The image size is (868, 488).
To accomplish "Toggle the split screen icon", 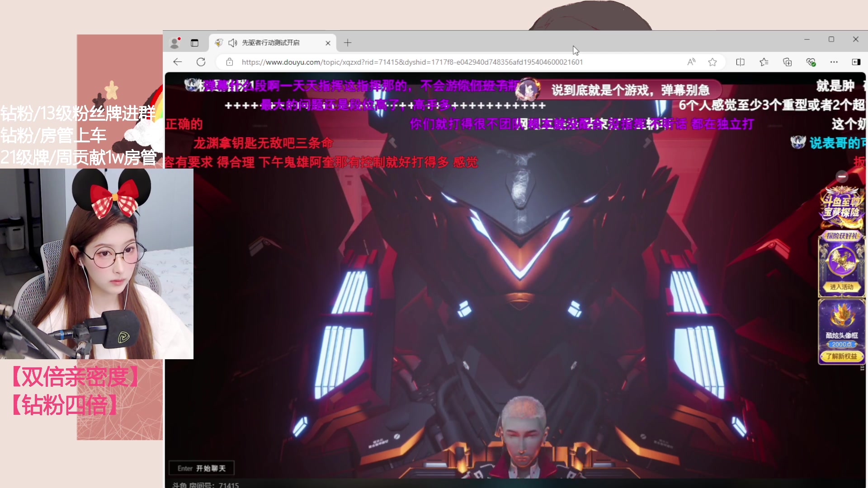I will [x=741, y=62].
